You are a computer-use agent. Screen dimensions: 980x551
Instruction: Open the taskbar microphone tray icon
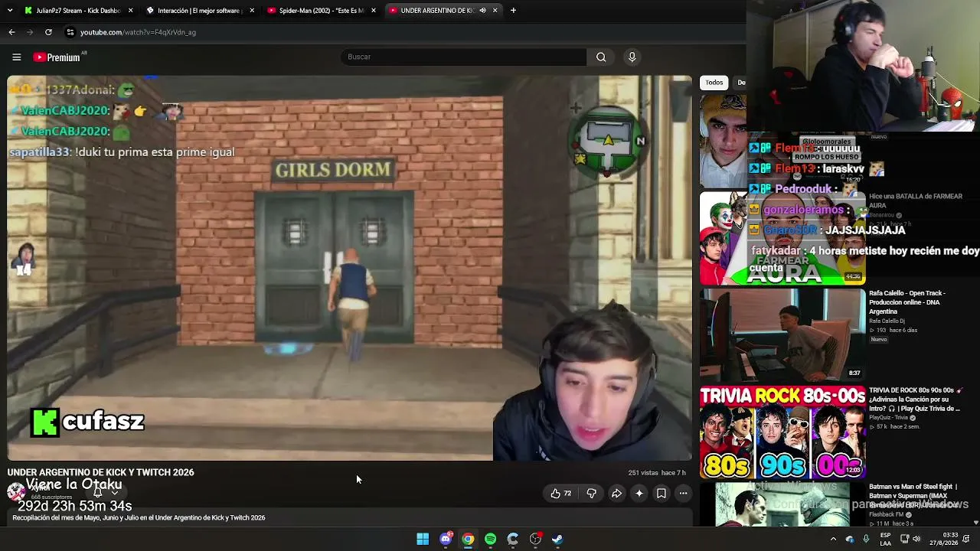pyautogui.click(x=866, y=539)
